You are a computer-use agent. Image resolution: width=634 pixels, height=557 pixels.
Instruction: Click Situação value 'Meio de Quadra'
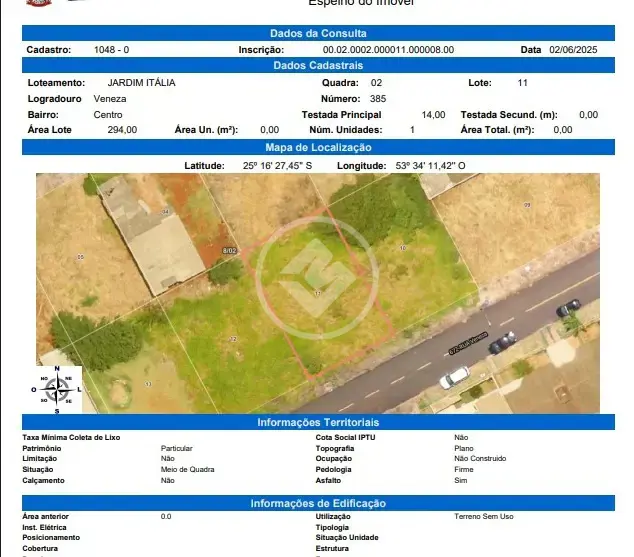pos(188,469)
